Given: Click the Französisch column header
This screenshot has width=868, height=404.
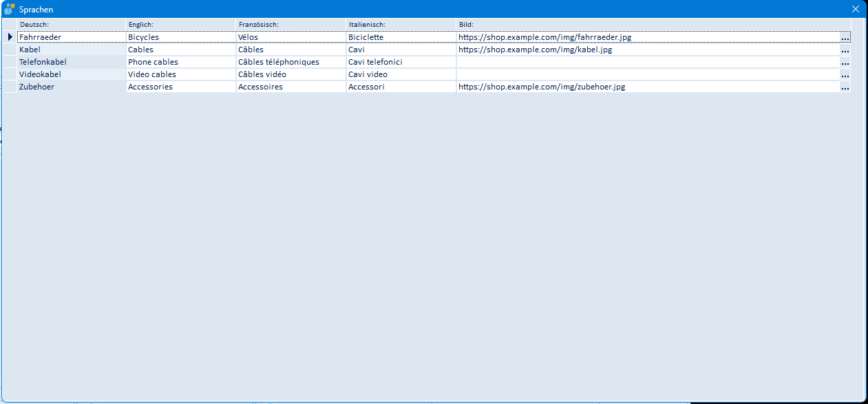Looking at the screenshot, I should point(291,25).
